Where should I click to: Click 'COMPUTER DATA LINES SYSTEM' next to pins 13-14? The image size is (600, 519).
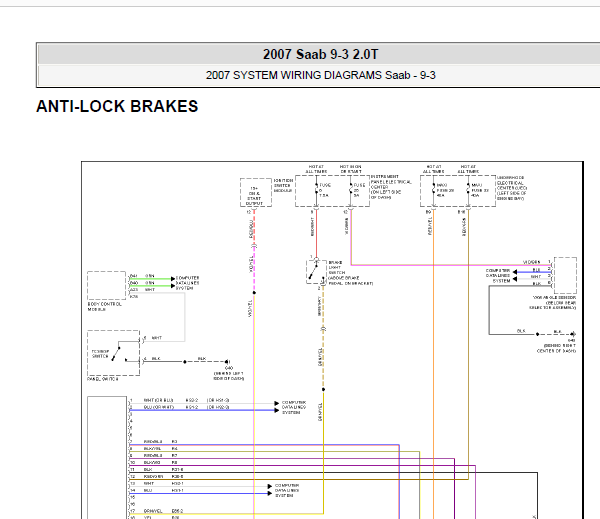click(287, 490)
